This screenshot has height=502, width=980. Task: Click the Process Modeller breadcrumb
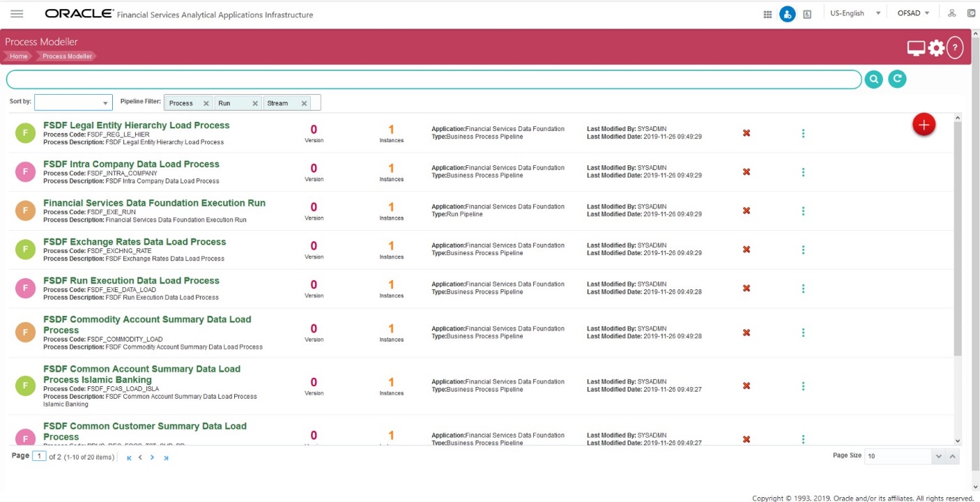pyautogui.click(x=67, y=56)
